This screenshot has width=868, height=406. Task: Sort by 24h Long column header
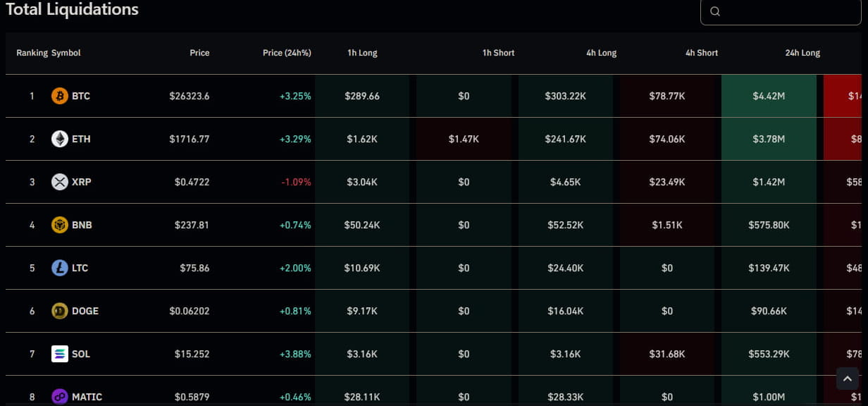(x=802, y=53)
